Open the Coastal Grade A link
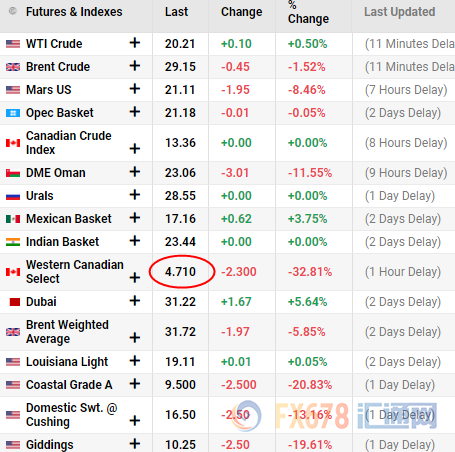Viewport: 455px width, 452px height. tap(69, 385)
